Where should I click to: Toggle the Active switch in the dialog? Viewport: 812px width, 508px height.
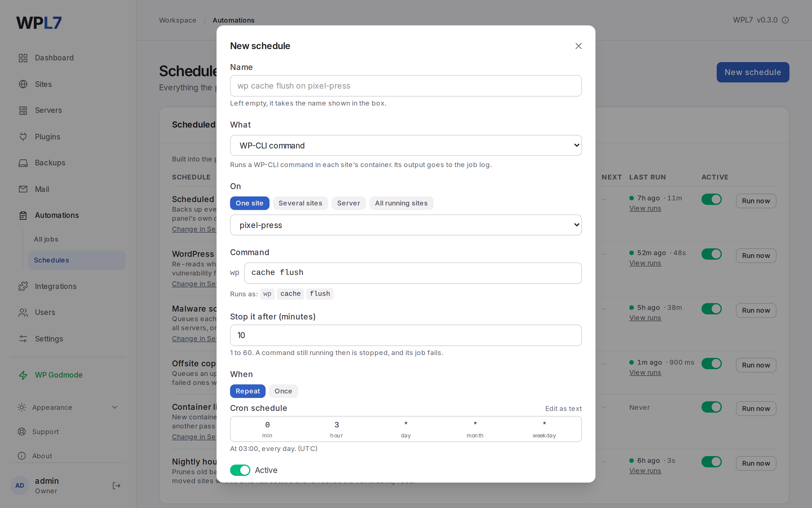pyautogui.click(x=240, y=470)
